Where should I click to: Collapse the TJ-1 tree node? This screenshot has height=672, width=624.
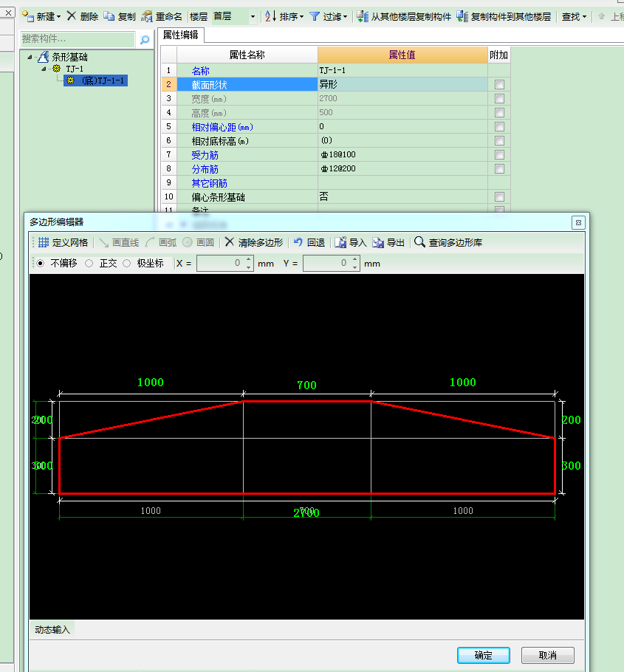(x=44, y=69)
